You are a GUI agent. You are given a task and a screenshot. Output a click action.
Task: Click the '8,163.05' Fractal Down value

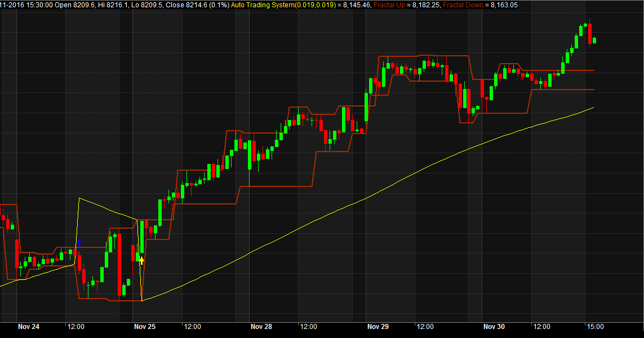point(504,5)
